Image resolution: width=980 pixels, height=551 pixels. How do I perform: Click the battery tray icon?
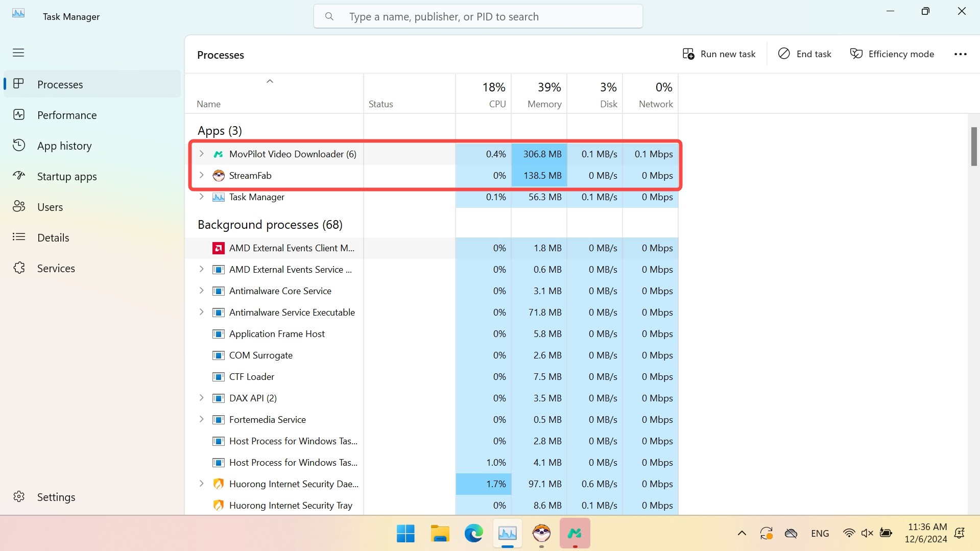click(x=886, y=534)
